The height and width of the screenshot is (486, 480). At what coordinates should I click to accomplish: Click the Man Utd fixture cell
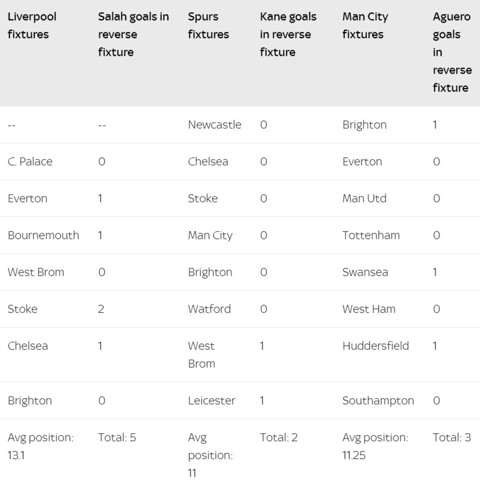pos(364,198)
